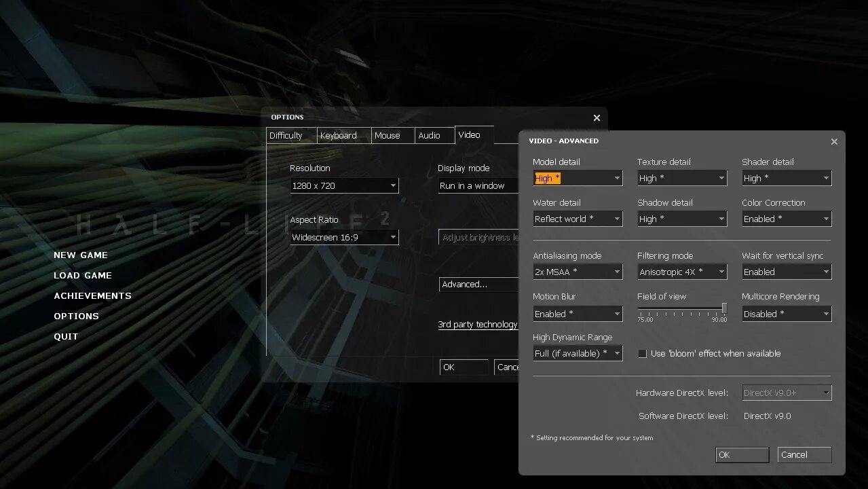The image size is (868, 489).
Task: Click the Field of view slider handle
Action: tap(724, 308)
